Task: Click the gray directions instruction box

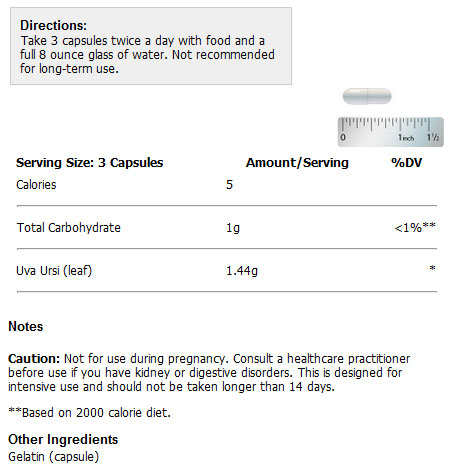Action: 151,46
